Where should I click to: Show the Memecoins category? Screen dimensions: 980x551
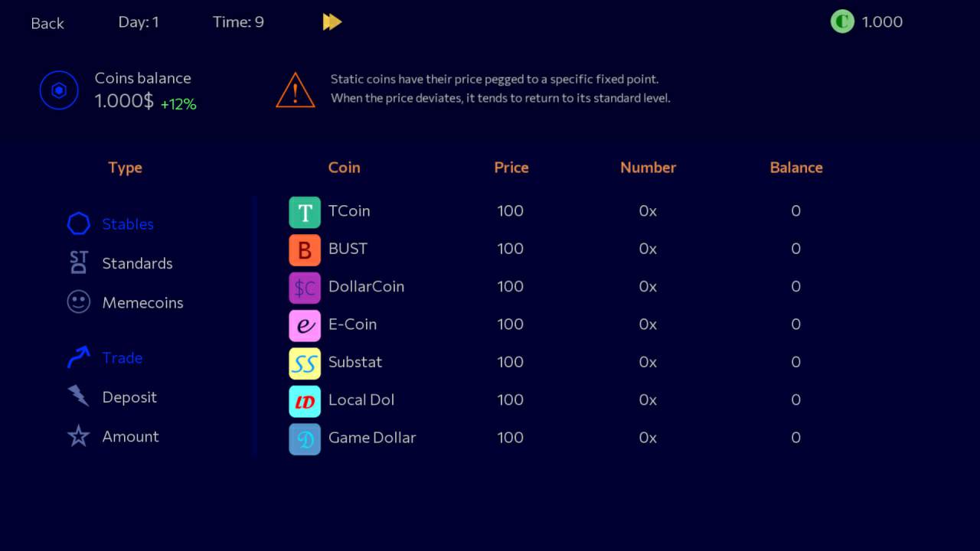coord(142,303)
